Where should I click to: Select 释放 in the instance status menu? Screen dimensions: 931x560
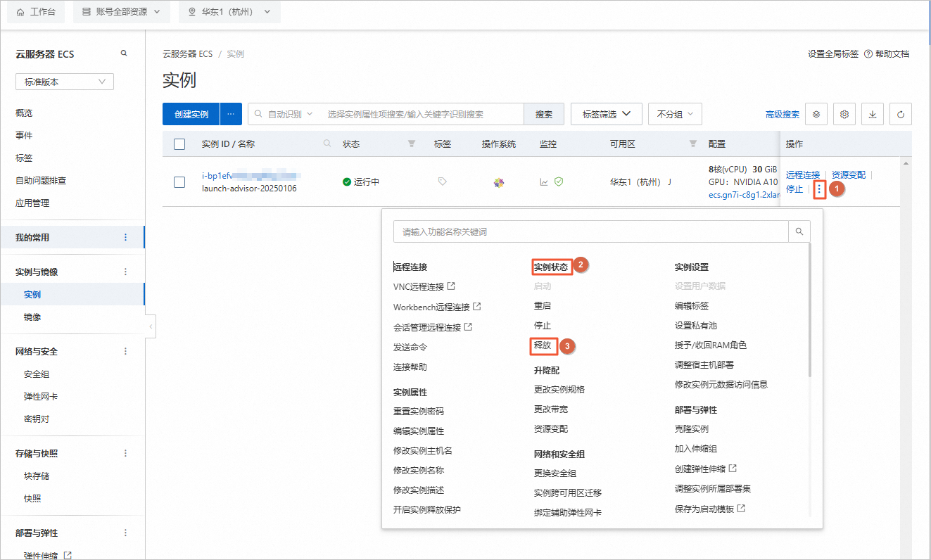pyautogui.click(x=543, y=345)
